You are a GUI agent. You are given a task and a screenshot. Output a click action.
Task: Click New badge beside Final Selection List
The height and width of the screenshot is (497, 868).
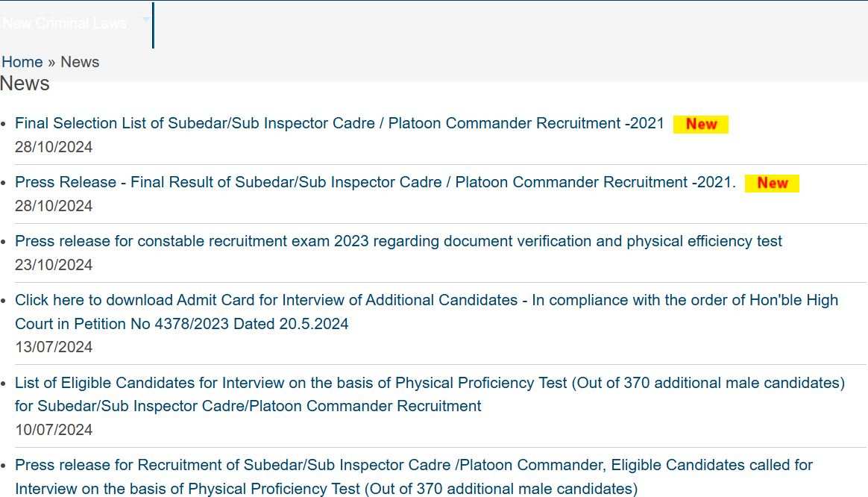coord(701,124)
